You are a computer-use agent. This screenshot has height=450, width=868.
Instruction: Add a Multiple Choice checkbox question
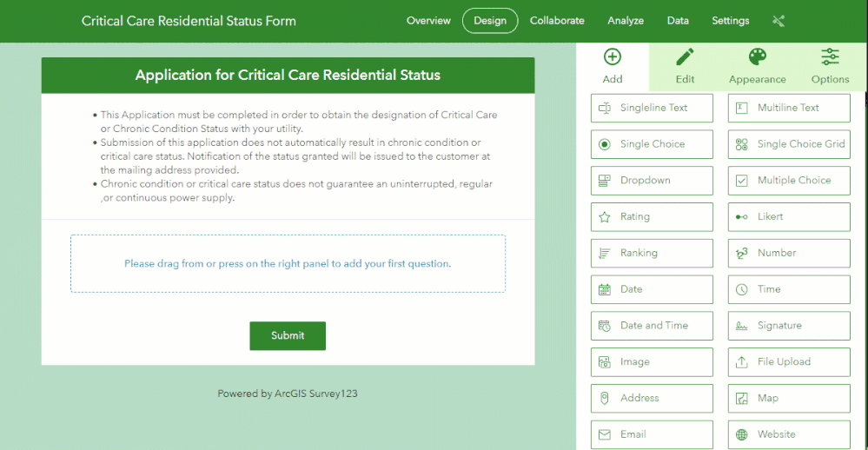click(789, 181)
